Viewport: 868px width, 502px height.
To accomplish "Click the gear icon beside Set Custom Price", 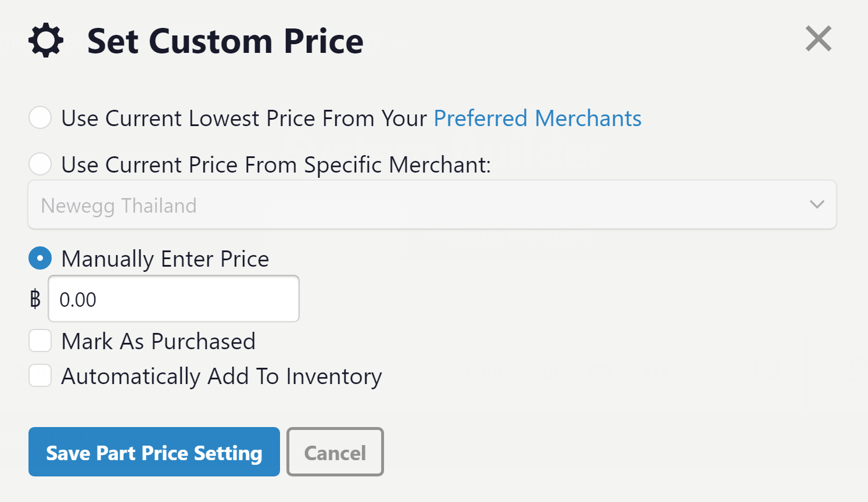I will (x=46, y=41).
